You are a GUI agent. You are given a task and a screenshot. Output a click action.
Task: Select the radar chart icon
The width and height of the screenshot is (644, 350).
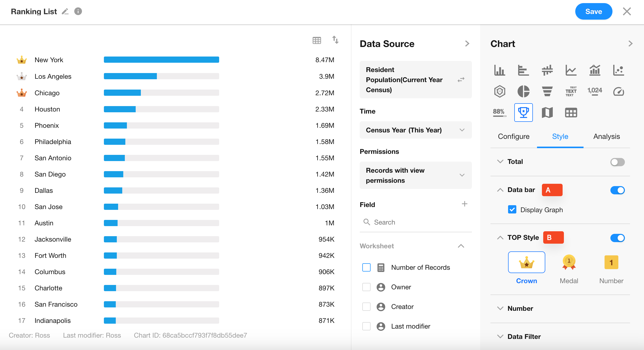tap(500, 91)
